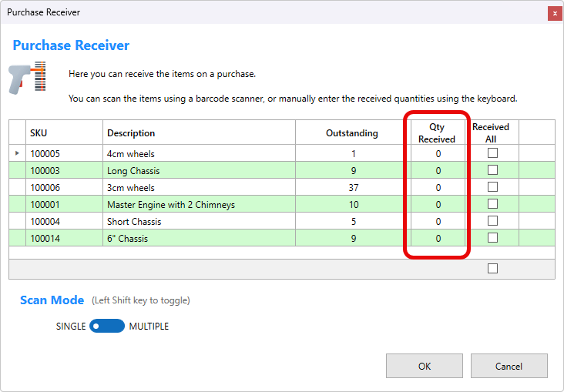564x392 pixels.
Task: Sort by the SKU column header
Action: pyautogui.click(x=64, y=133)
